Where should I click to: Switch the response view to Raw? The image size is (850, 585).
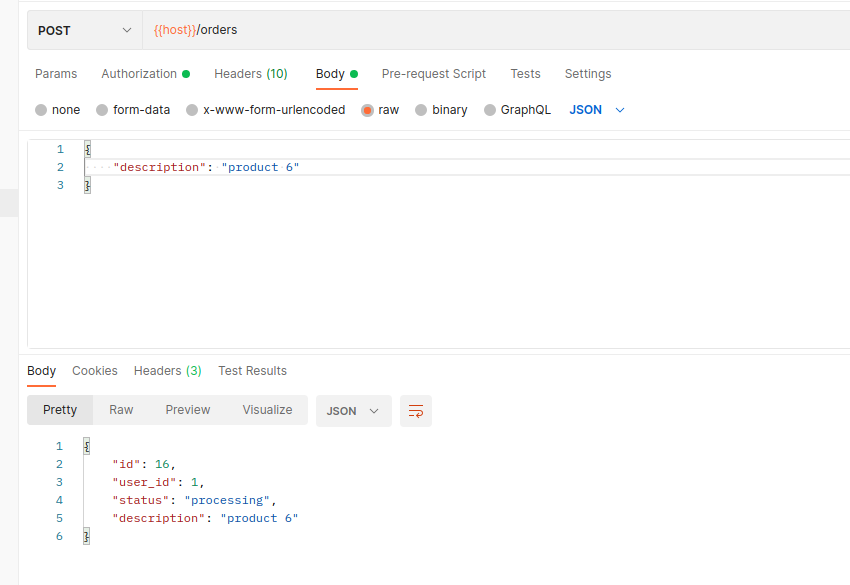point(121,410)
